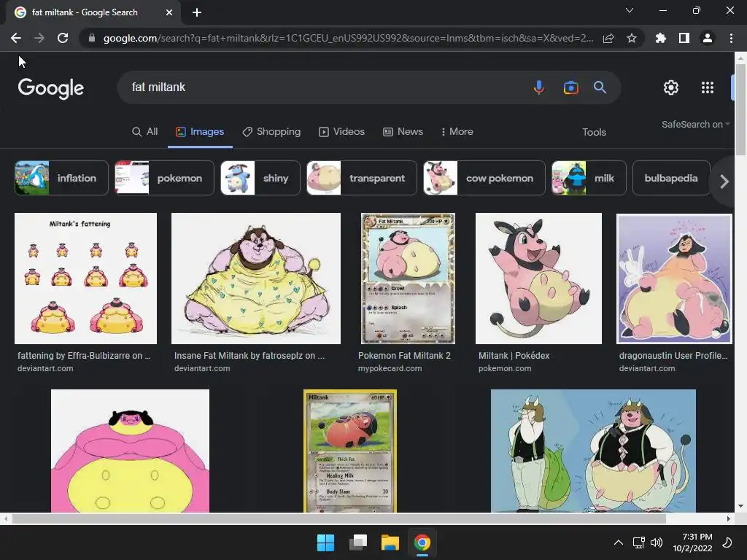Screen dimensions: 747x560
Task: Start voice search with the microphone icon
Action: coord(539,87)
